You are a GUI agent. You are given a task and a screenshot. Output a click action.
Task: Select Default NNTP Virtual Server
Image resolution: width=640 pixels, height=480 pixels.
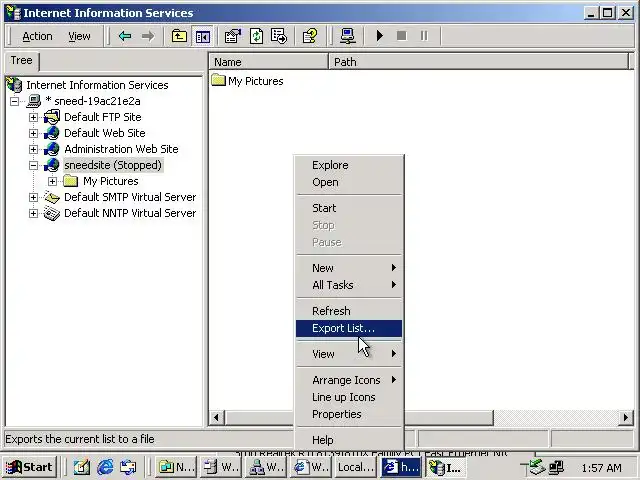pos(130,213)
